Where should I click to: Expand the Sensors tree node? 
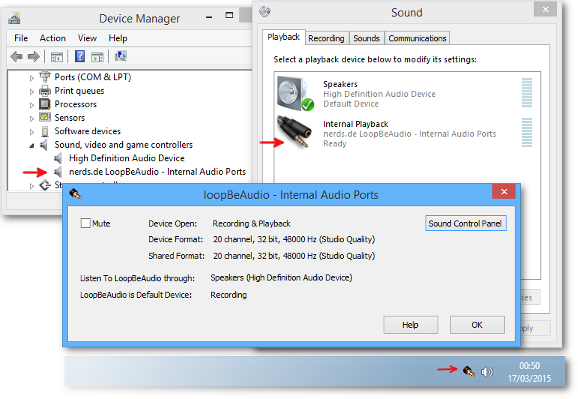point(32,118)
